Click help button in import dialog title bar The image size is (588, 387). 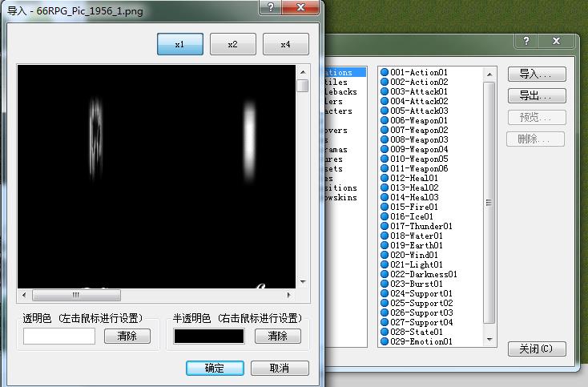(x=271, y=6)
